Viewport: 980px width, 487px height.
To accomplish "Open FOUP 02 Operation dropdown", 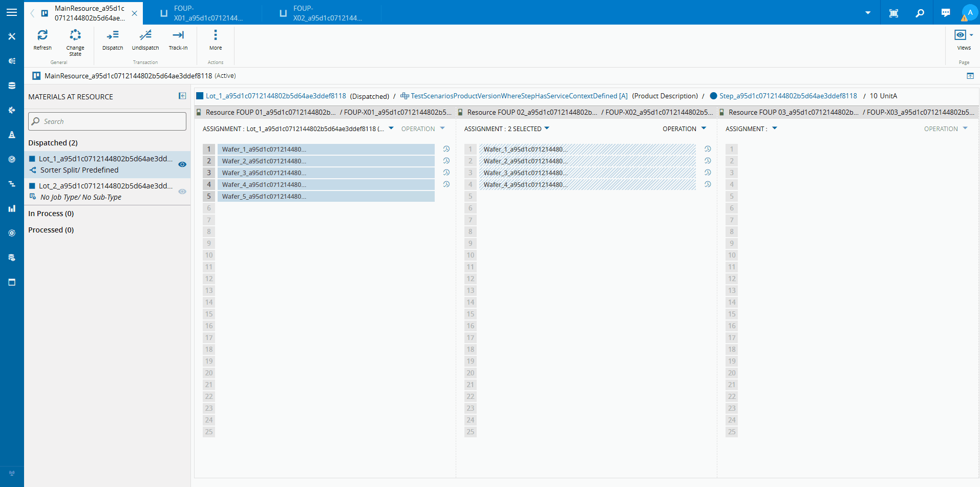I will (704, 129).
